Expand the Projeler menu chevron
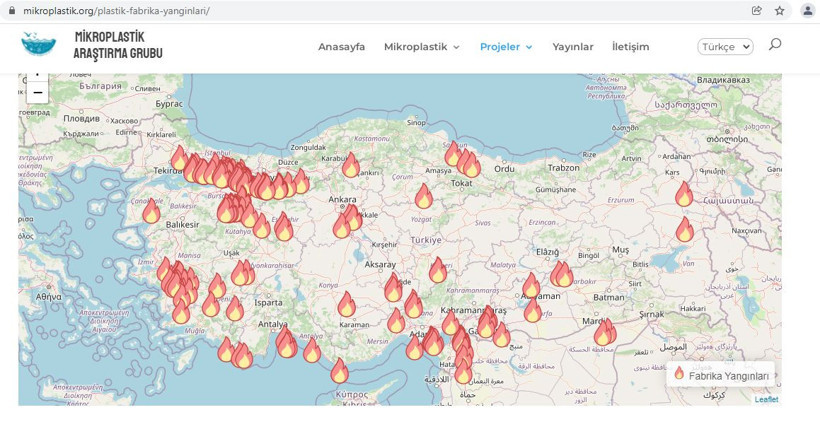820x446 pixels. (x=529, y=47)
